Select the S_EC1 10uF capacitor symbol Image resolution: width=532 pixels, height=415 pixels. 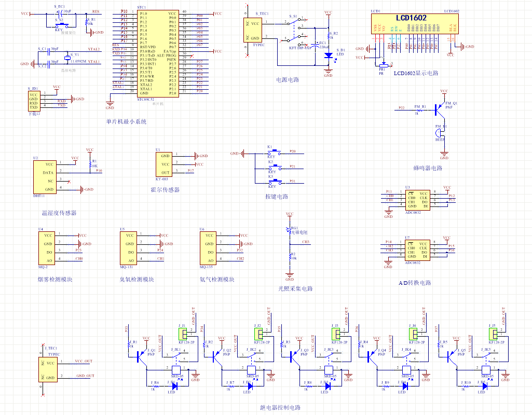pos(60,14)
